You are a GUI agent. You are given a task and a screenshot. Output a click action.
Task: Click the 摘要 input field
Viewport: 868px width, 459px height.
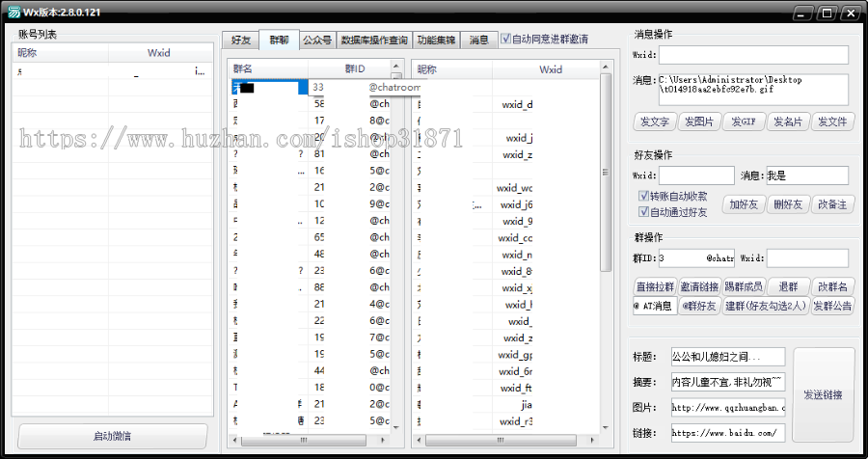[x=728, y=382]
